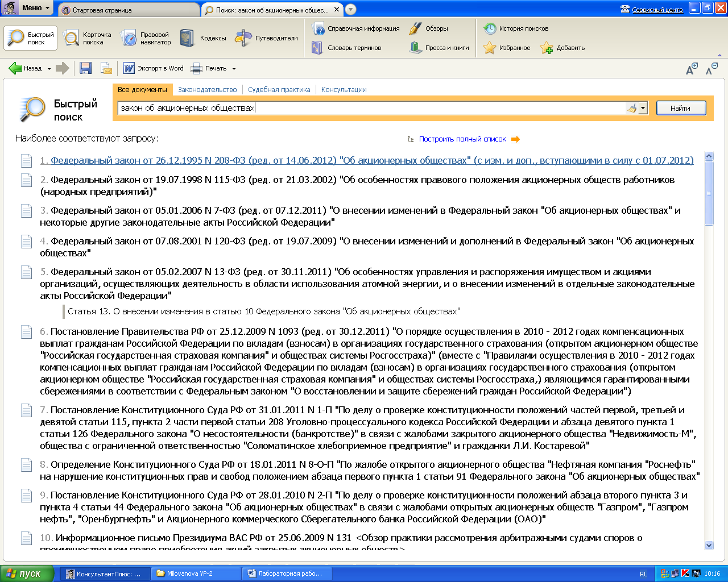Click the forward navigation arrow
Viewport: 728px width, 582px height.
63,68
